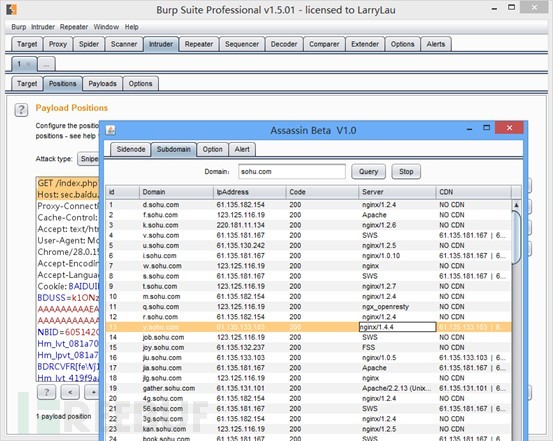This screenshot has height=441, width=553.
Task: Switch to the Sidenode tab in Assassin
Action: tap(131, 149)
